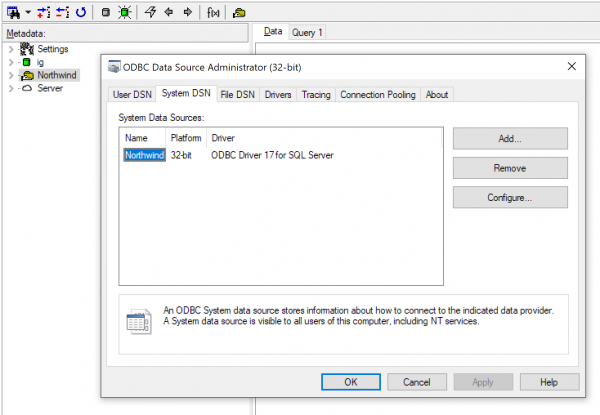Open the f(x) function toolbar icon

213,13
